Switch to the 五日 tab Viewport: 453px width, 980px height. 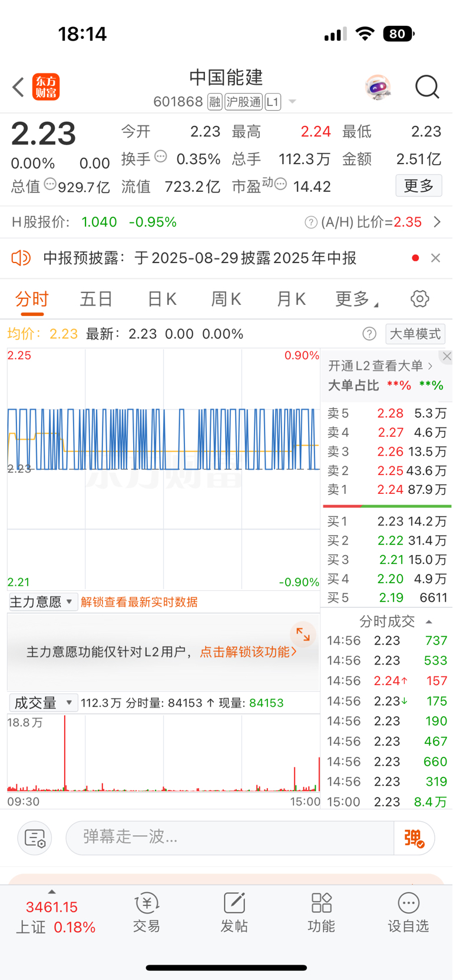click(x=97, y=299)
